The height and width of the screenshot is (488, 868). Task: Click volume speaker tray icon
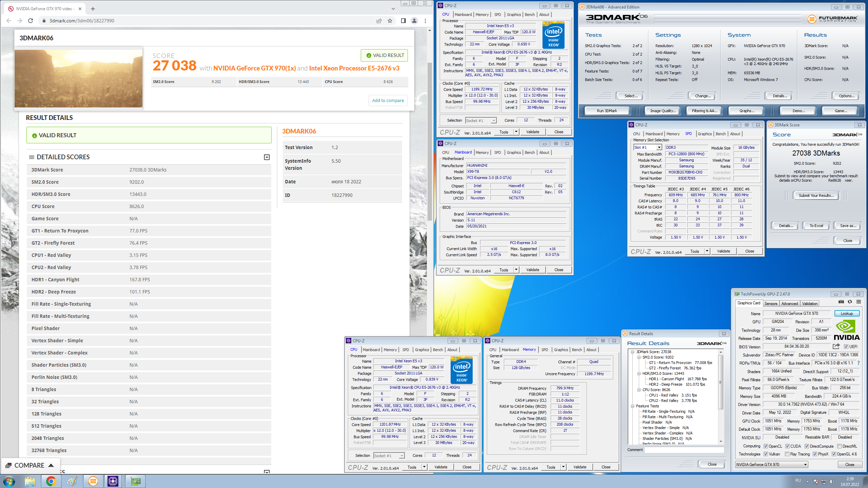pos(832,482)
